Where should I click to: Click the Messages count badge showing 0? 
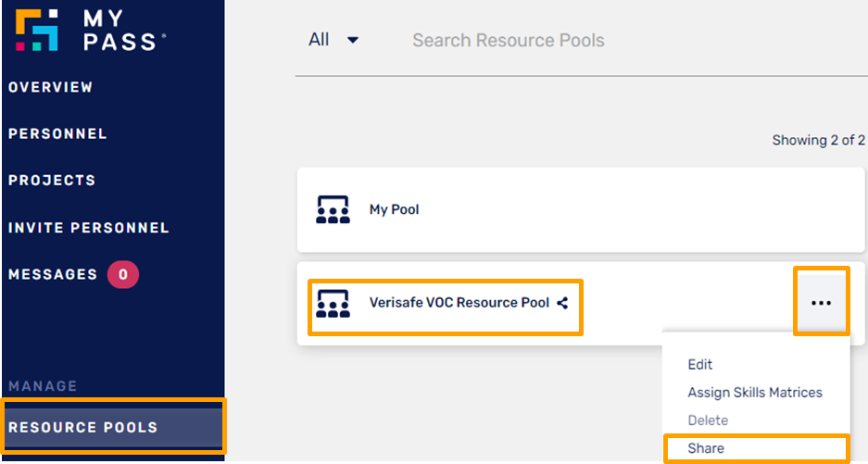[x=123, y=275]
